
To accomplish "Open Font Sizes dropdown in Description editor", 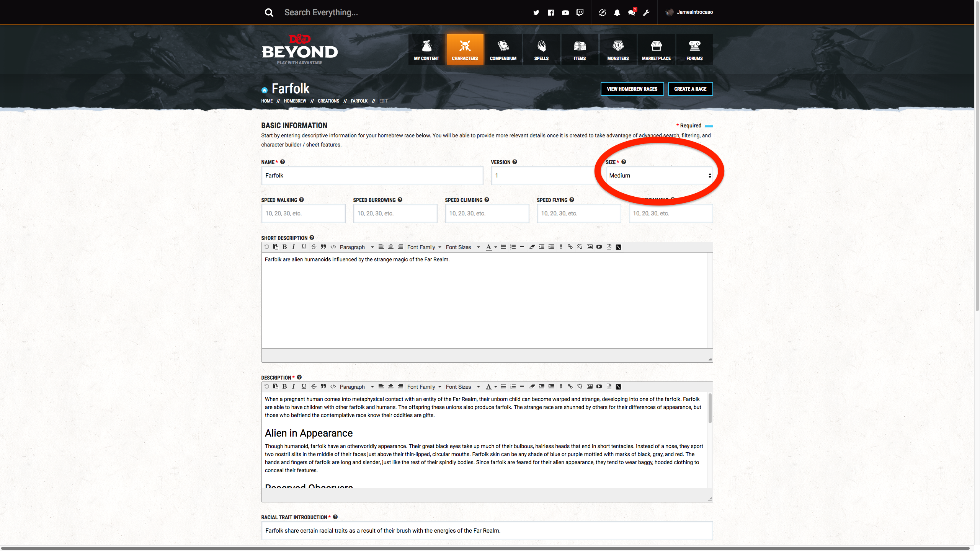I will 462,387.
